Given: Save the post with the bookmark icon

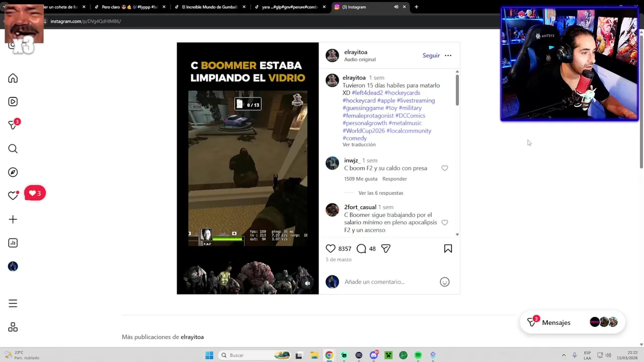Looking at the screenshot, I should (x=448, y=248).
